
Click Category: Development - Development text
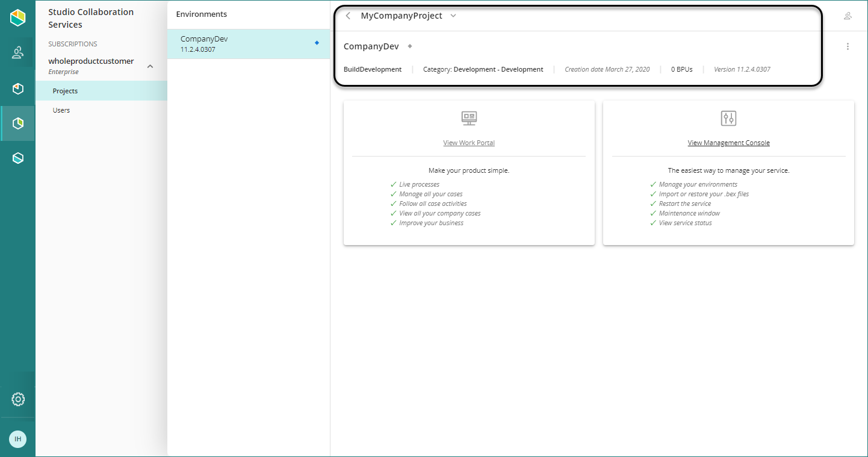pyautogui.click(x=483, y=69)
